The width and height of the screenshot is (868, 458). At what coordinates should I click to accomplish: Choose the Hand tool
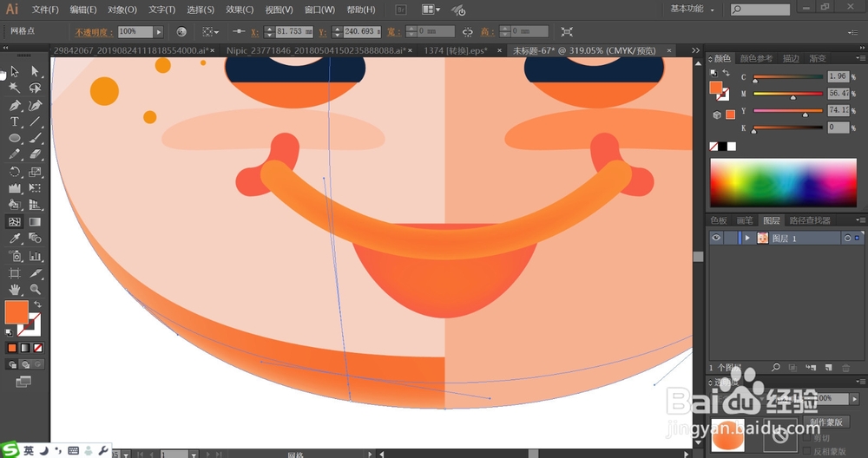(15, 290)
